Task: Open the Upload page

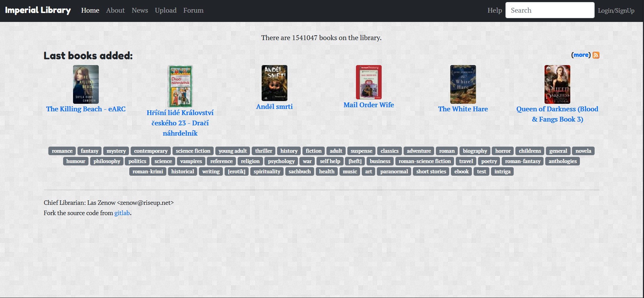Action: 166,10
